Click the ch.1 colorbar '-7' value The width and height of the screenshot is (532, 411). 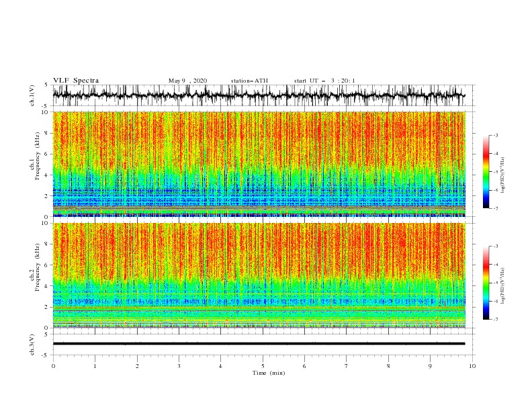pyautogui.click(x=496, y=208)
